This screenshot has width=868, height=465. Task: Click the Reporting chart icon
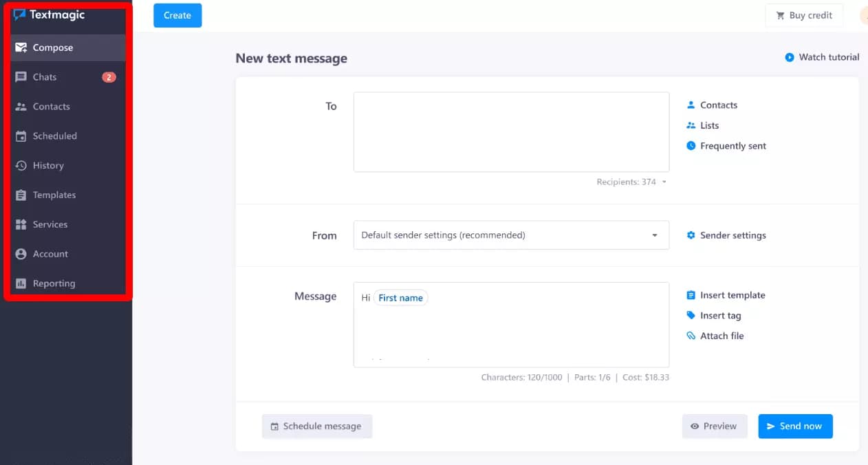pos(21,283)
